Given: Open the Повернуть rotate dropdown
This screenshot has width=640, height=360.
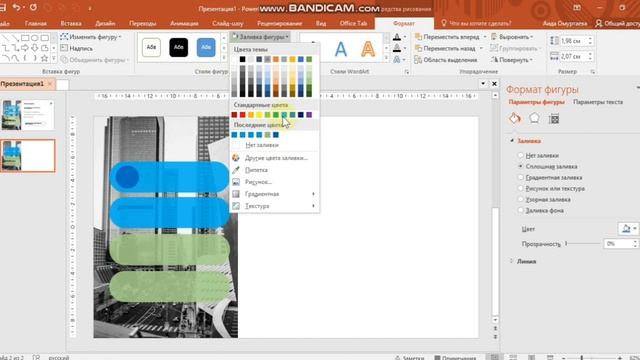Looking at the screenshot, I should (x=512, y=60).
